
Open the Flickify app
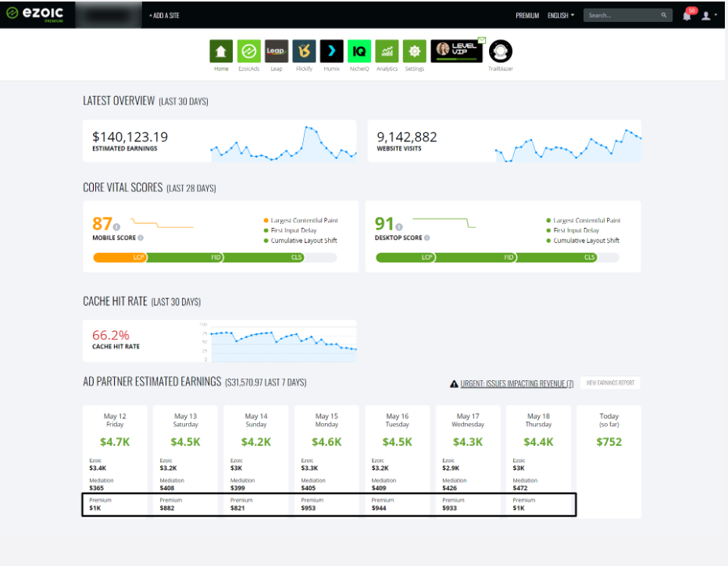click(304, 52)
